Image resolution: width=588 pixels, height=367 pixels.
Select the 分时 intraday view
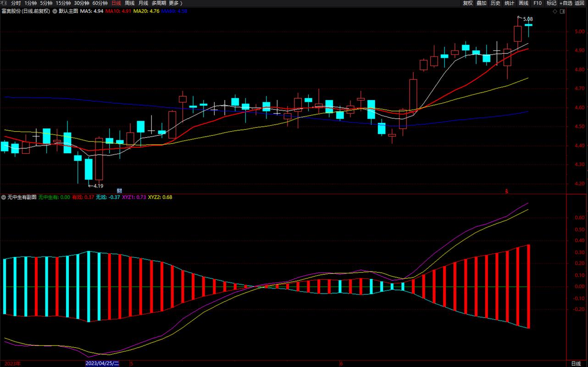(16, 3)
